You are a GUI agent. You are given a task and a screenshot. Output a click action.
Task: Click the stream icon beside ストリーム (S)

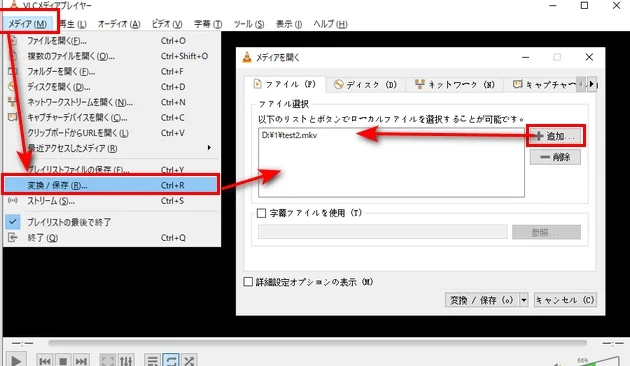tap(12, 200)
